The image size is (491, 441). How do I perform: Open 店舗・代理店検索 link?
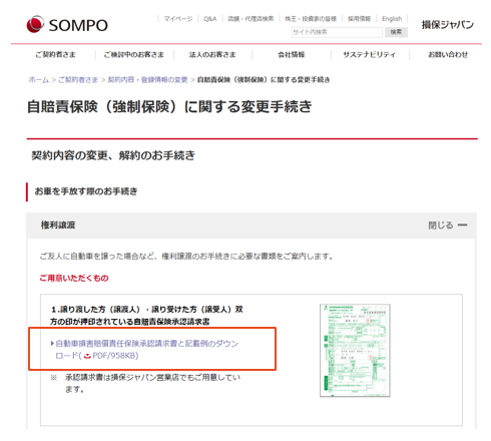click(x=251, y=19)
